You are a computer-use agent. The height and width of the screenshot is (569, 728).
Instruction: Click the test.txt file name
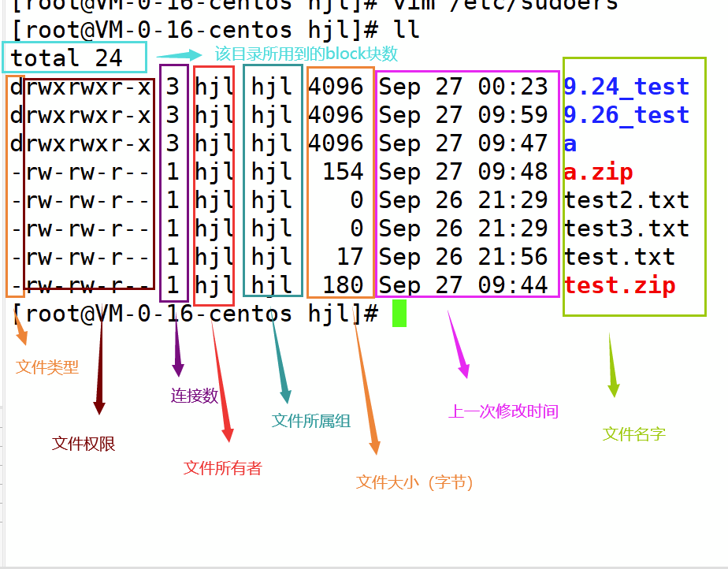[619, 257]
